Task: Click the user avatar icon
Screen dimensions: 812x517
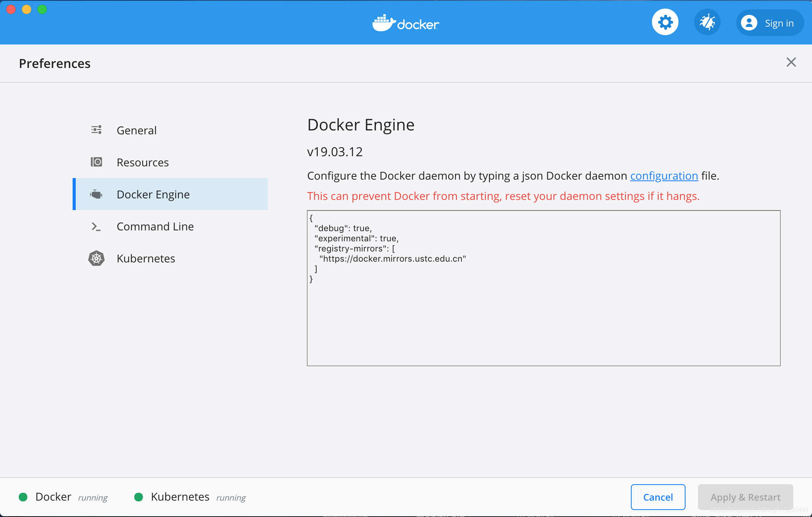Action: 749,23
